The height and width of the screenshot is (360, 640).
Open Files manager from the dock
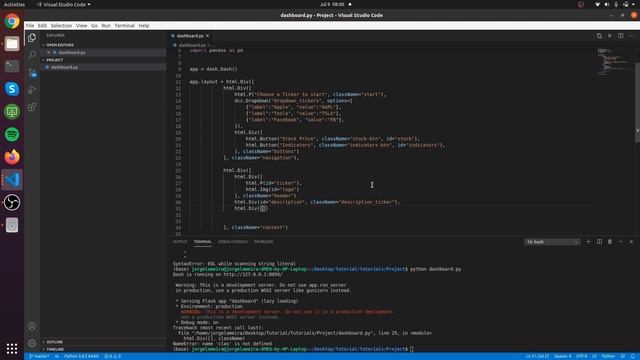(12, 44)
